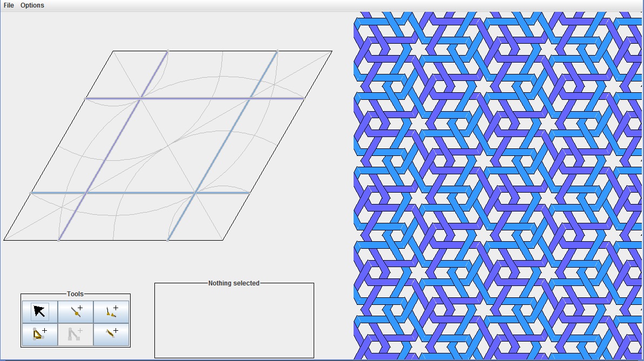Open the File menu

tap(9, 5)
